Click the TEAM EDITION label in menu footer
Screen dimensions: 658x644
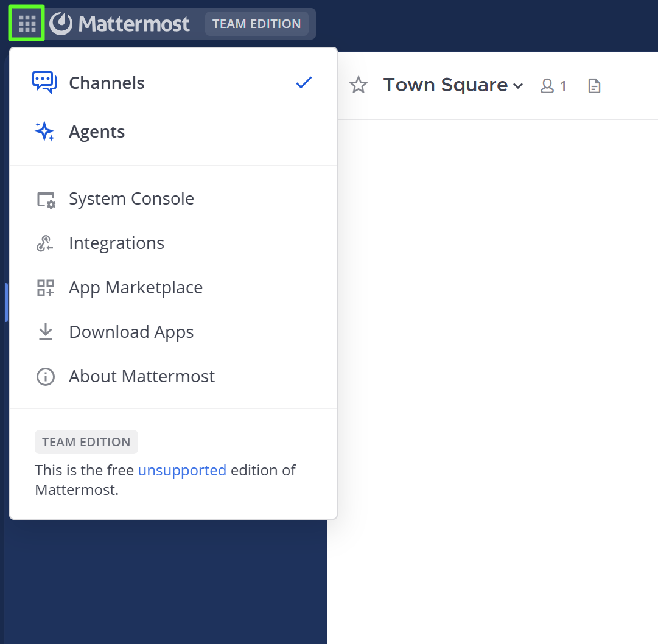click(x=86, y=442)
